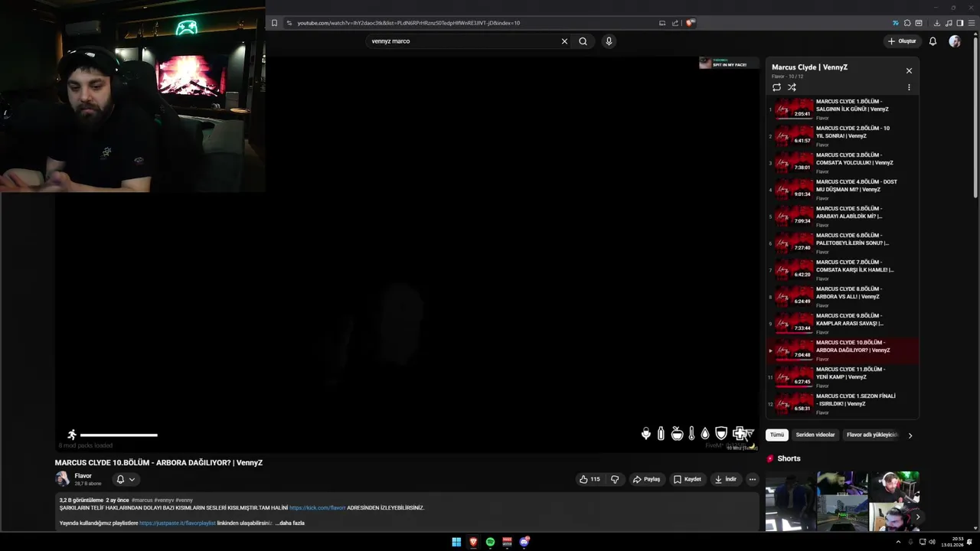
Task: Open the browser extensions puzzle icon
Action: coord(907,23)
